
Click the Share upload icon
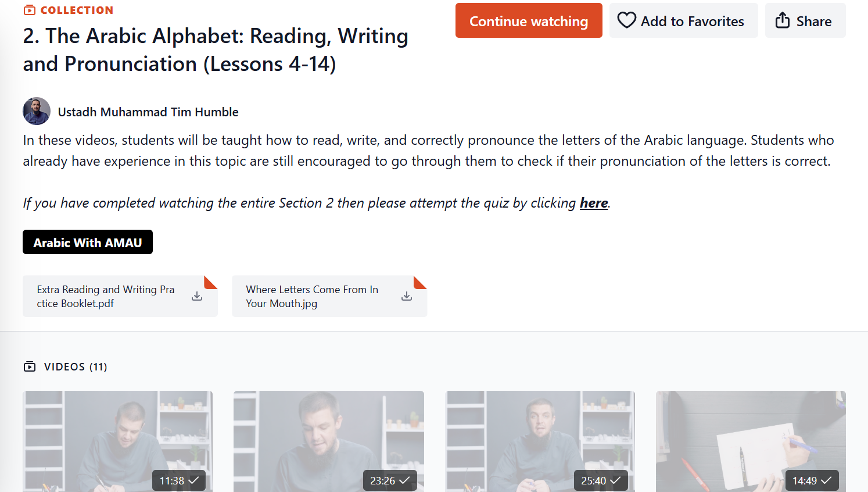coord(783,20)
